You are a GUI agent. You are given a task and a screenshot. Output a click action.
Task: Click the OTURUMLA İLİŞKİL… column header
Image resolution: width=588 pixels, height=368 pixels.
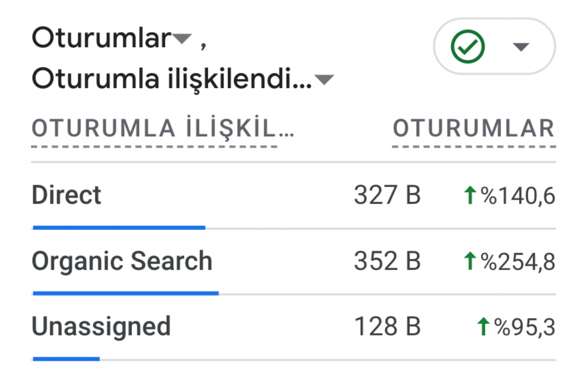click(x=163, y=129)
